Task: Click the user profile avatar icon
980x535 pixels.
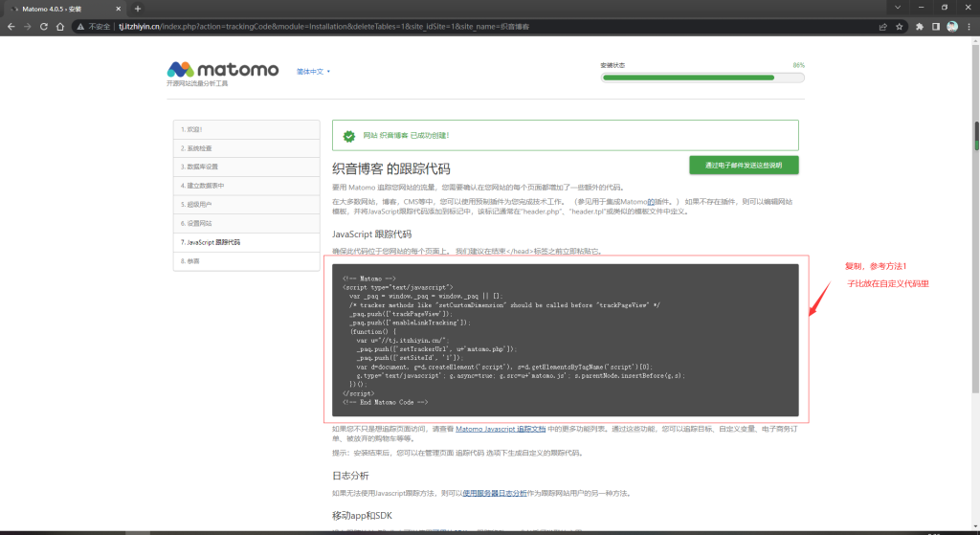Action: click(x=952, y=27)
